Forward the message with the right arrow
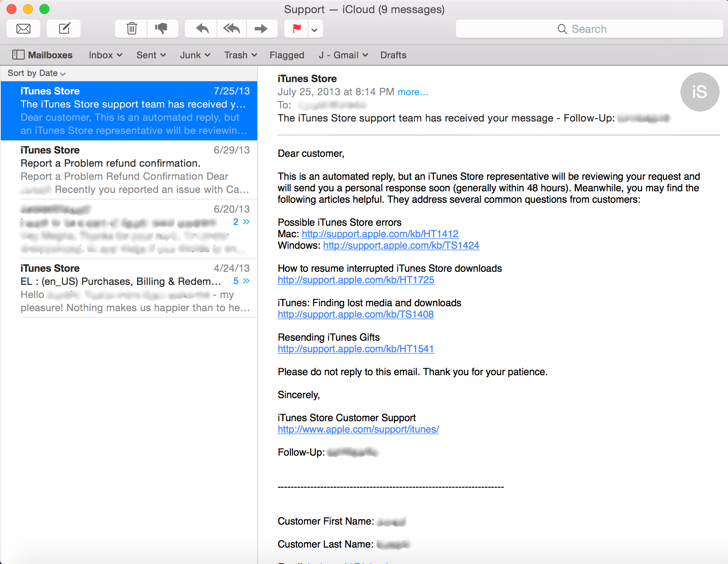This screenshot has height=564, width=728. pyautogui.click(x=261, y=29)
